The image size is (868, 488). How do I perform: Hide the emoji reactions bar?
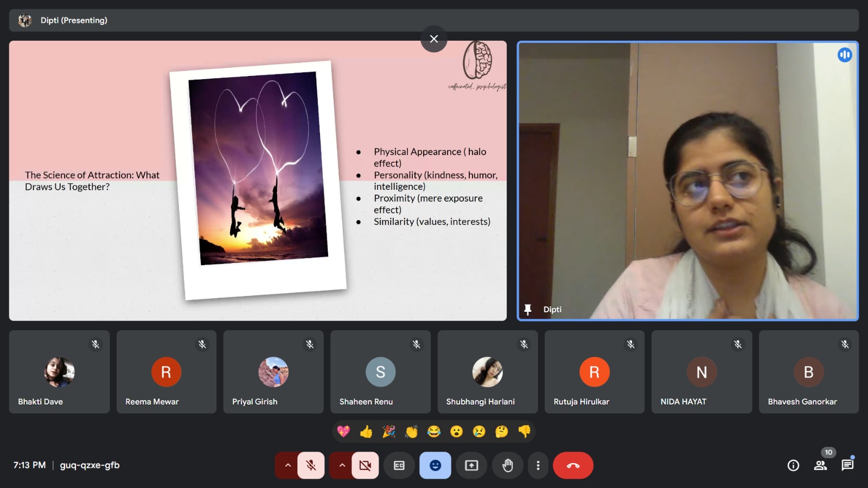(x=435, y=465)
